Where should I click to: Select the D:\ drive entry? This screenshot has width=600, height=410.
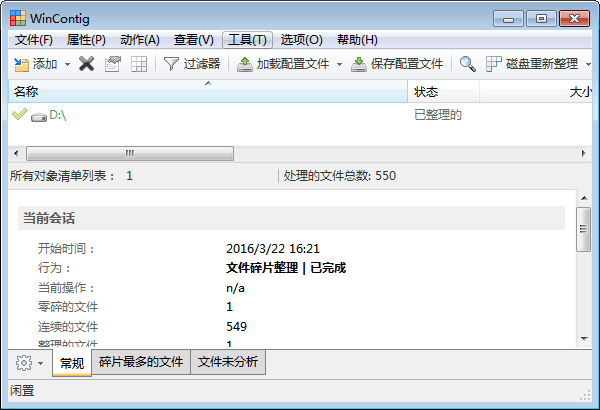click(58, 115)
